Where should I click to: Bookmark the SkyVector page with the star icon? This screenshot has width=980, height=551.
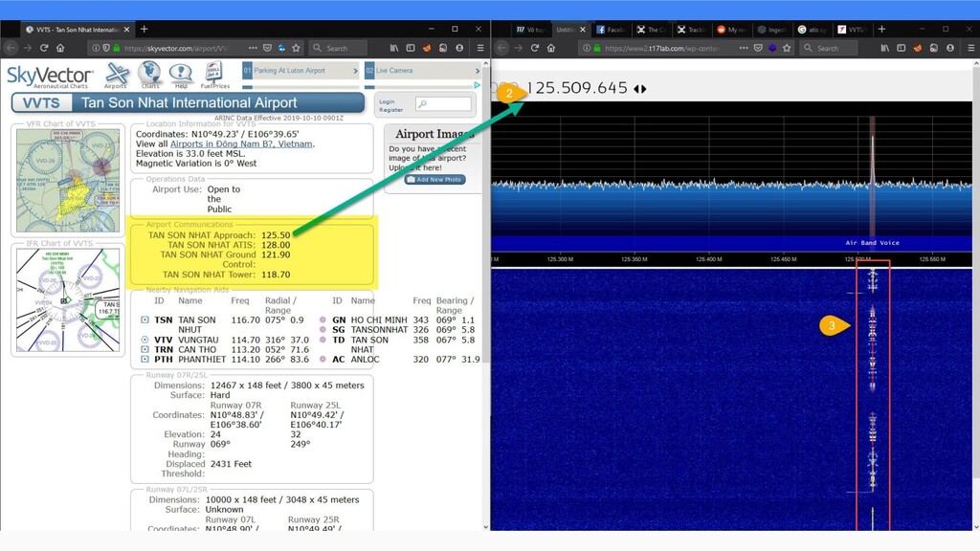(x=297, y=48)
